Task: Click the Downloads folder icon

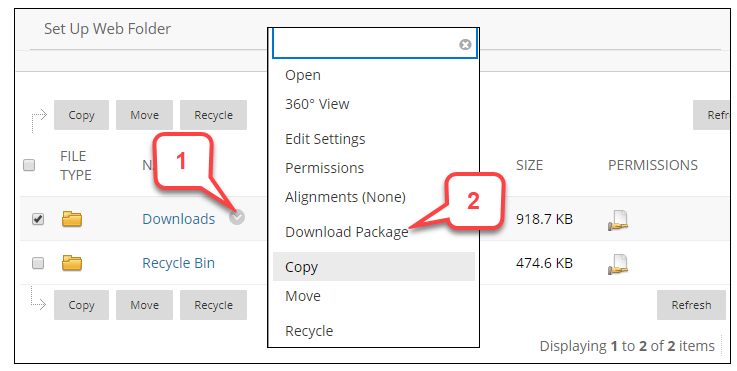Action: pos(72,219)
